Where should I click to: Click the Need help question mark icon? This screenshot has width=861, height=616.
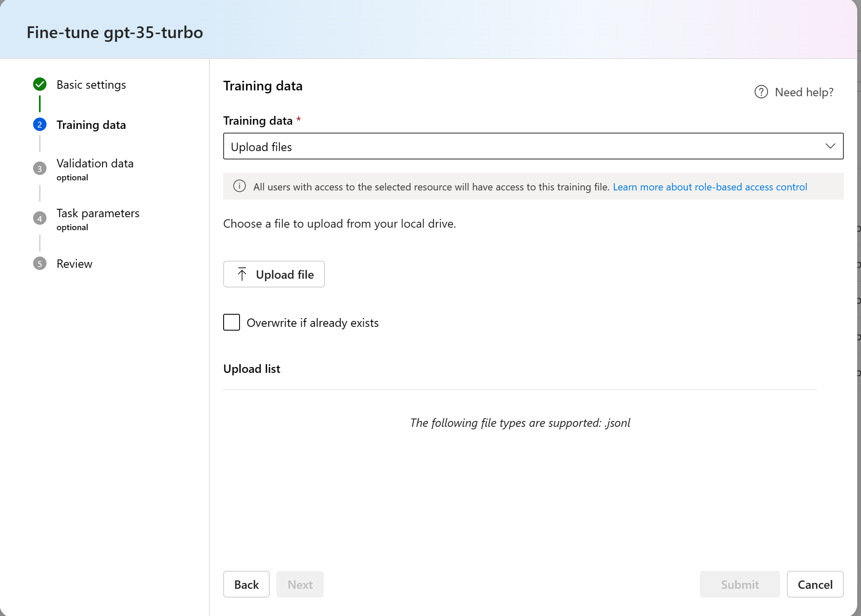click(761, 92)
